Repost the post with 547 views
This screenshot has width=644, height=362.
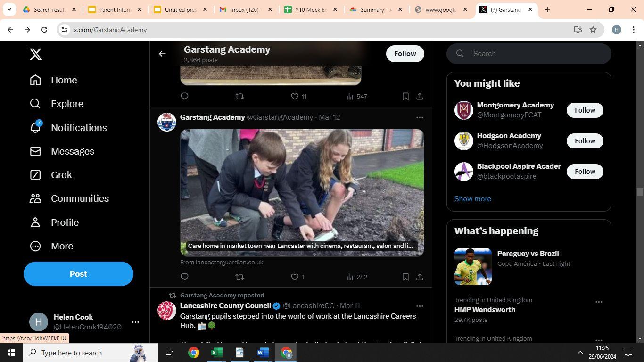click(239, 96)
